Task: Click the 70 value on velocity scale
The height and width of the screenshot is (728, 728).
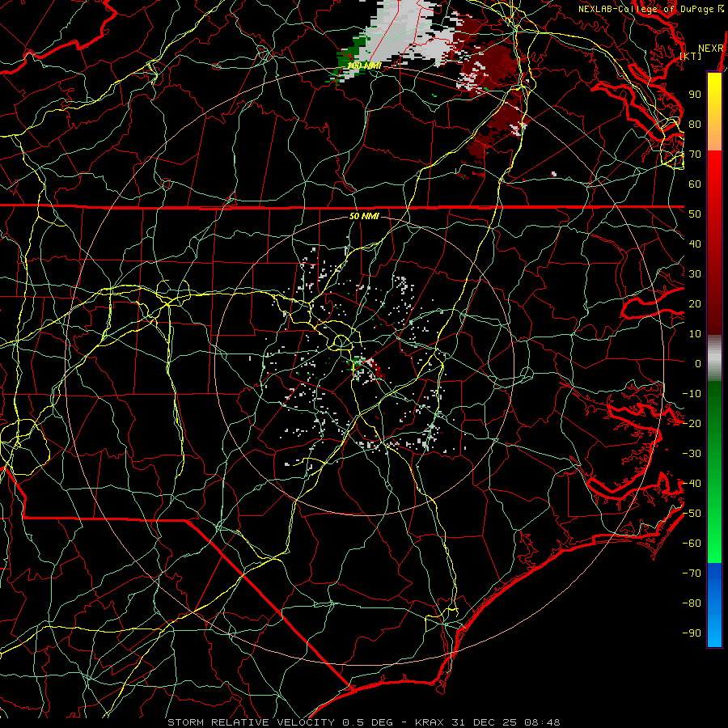Action: coord(695,154)
